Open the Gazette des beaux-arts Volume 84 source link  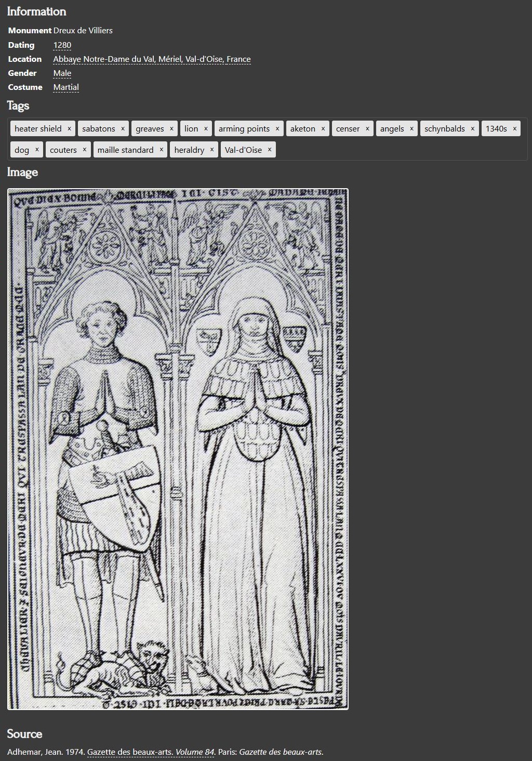(x=151, y=752)
